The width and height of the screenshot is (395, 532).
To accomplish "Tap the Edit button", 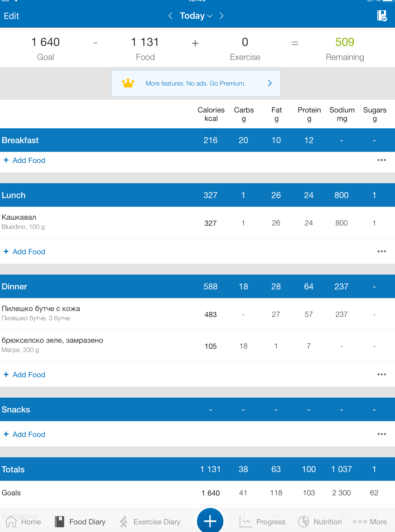I will [11, 16].
